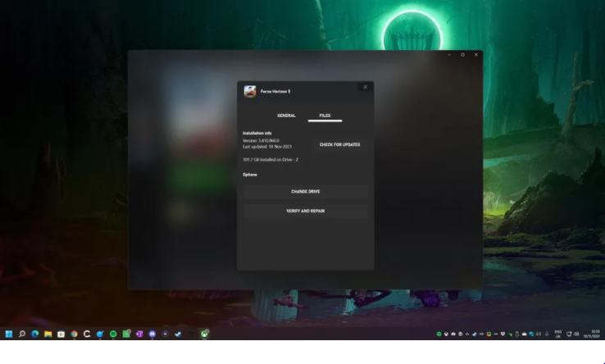Click the Forza Horizon 5 title text
Image resolution: width=605 pixels, height=364 pixels.
click(275, 92)
